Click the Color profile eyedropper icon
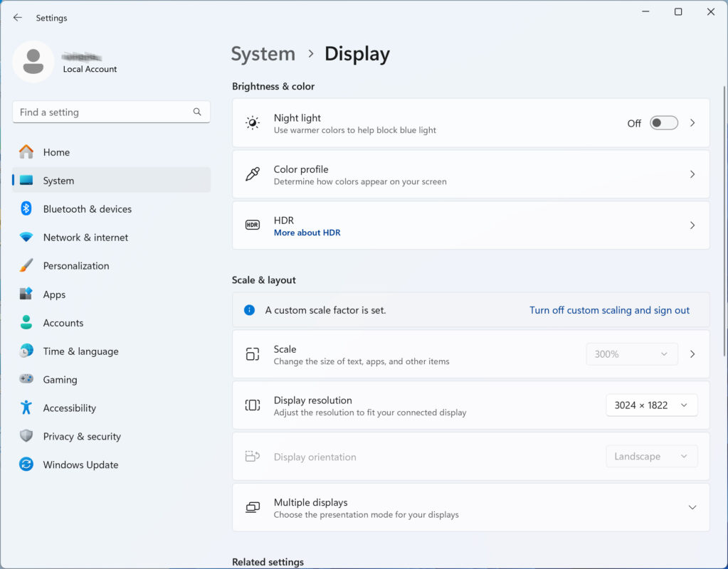 (x=253, y=174)
